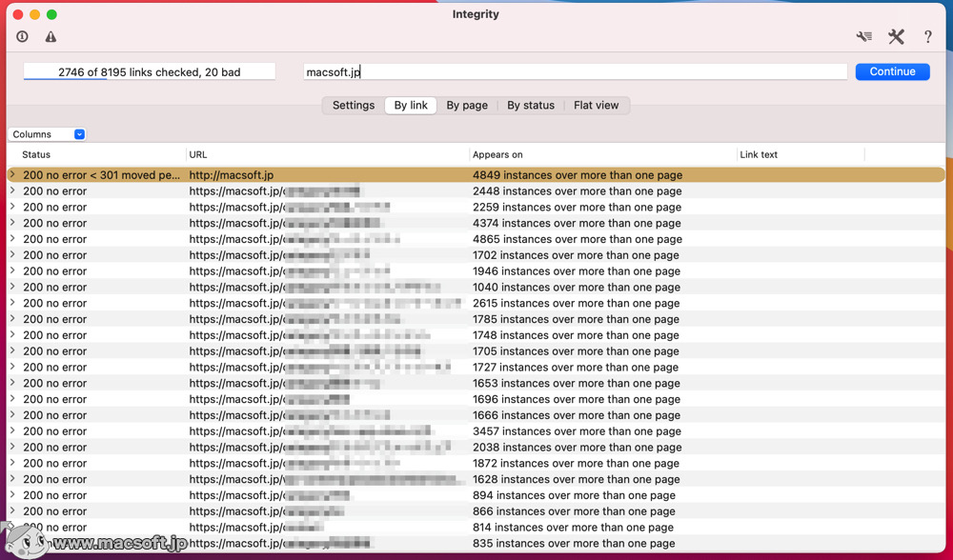Click '1628 instances over more than one page'
Viewport: 953px width, 560px height.
pyautogui.click(x=577, y=479)
